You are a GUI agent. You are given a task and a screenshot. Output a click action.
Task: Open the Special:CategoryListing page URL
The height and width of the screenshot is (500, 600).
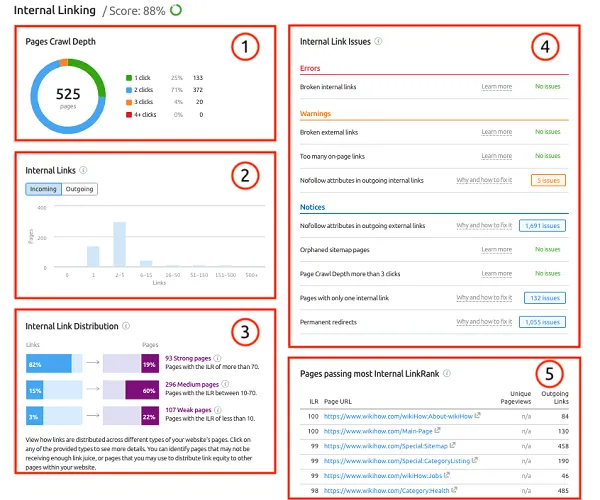[397, 461]
